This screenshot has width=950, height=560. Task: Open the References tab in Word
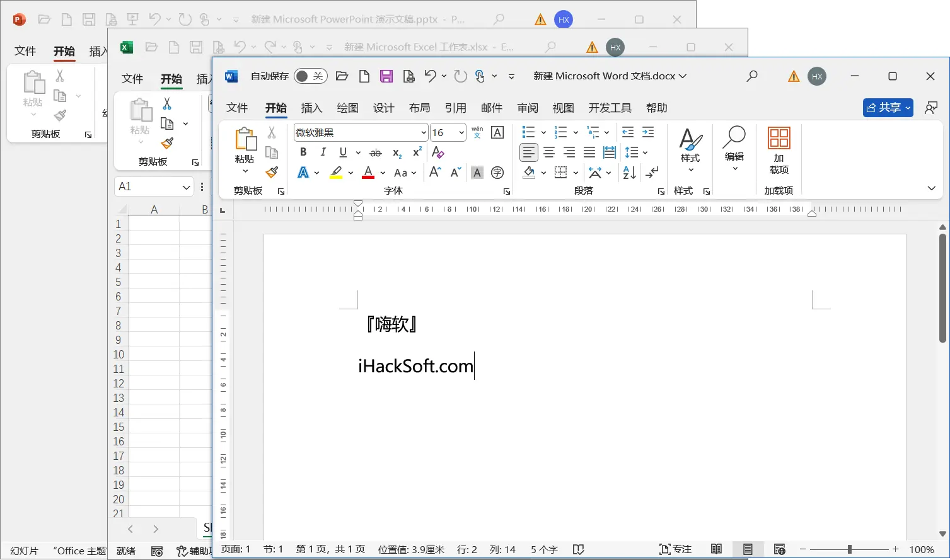click(x=455, y=108)
